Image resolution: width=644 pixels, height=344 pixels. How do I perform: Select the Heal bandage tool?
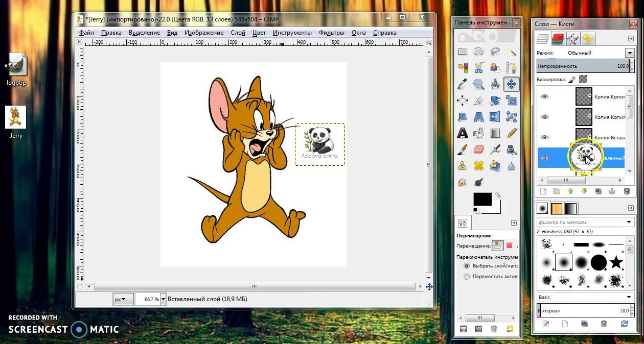click(x=479, y=166)
